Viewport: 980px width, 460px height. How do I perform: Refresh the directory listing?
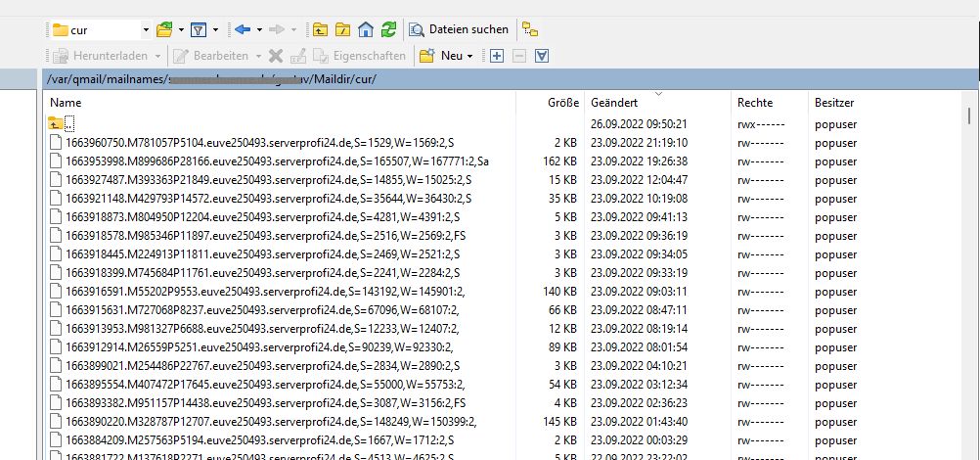[388, 29]
